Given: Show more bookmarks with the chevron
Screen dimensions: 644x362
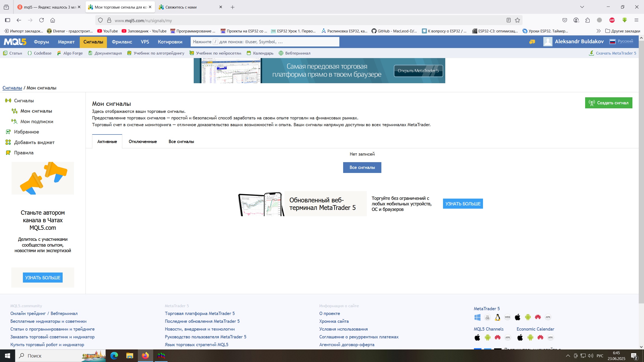Looking at the screenshot, I should click(x=598, y=31).
